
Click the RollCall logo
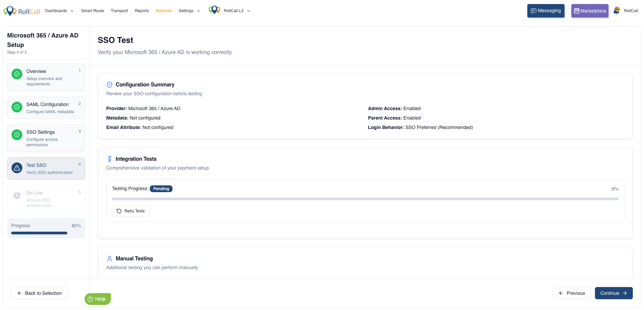pyautogui.click(x=22, y=11)
